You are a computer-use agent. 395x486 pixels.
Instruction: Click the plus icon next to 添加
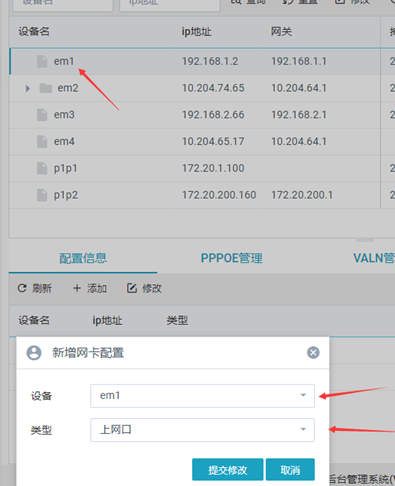[77, 288]
